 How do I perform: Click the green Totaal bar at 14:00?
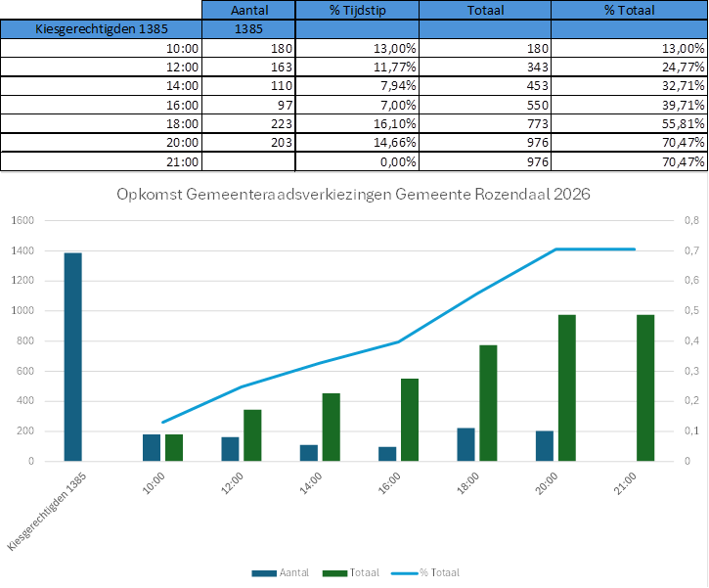coord(332,427)
